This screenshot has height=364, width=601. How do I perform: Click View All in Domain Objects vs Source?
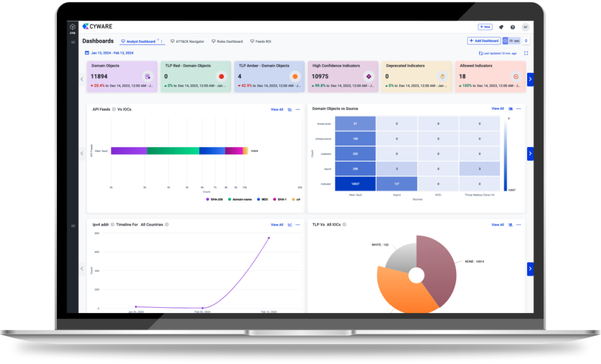coord(498,108)
